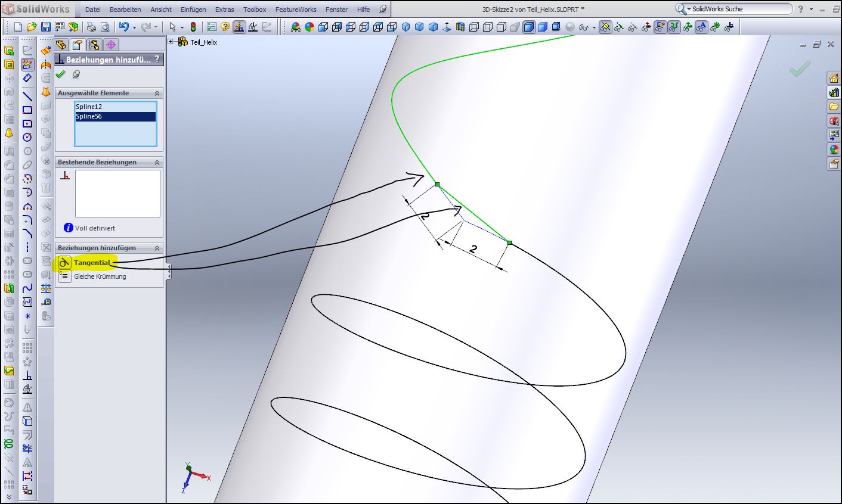The height and width of the screenshot is (504, 842).
Task: Open the undo history dropdown arrow
Action: 134,27
